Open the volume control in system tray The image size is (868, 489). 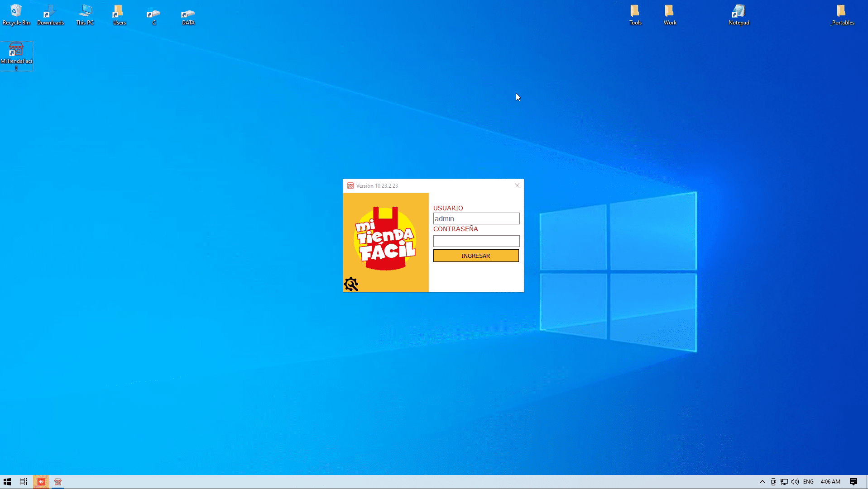click(795, 482)
